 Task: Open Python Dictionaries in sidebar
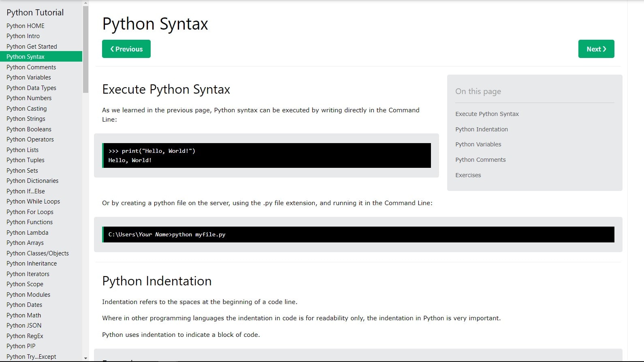pos(32,181)
